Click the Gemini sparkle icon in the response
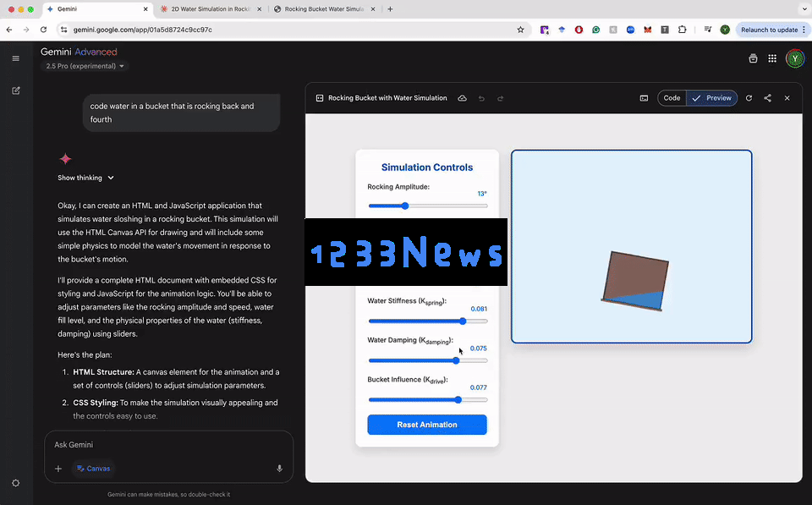This screenshot has height=505, width=812. (65, 158)
